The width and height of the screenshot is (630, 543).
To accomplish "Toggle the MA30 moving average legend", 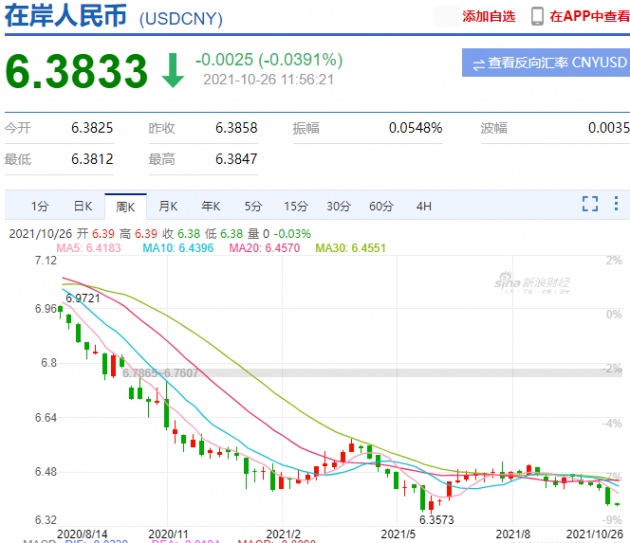I will point(350,248).
